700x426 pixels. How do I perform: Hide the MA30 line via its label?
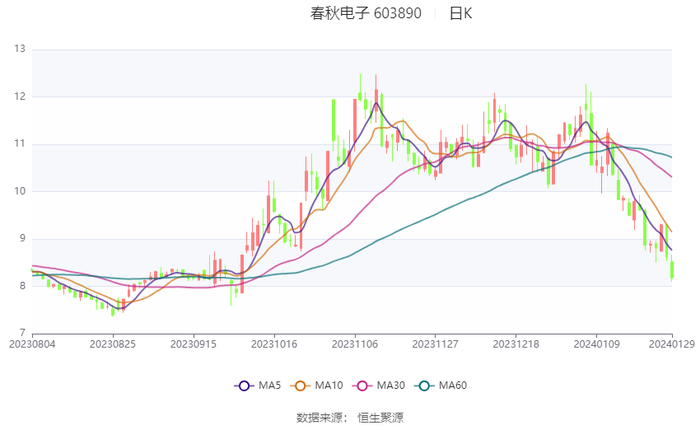(x=391, y=385)
